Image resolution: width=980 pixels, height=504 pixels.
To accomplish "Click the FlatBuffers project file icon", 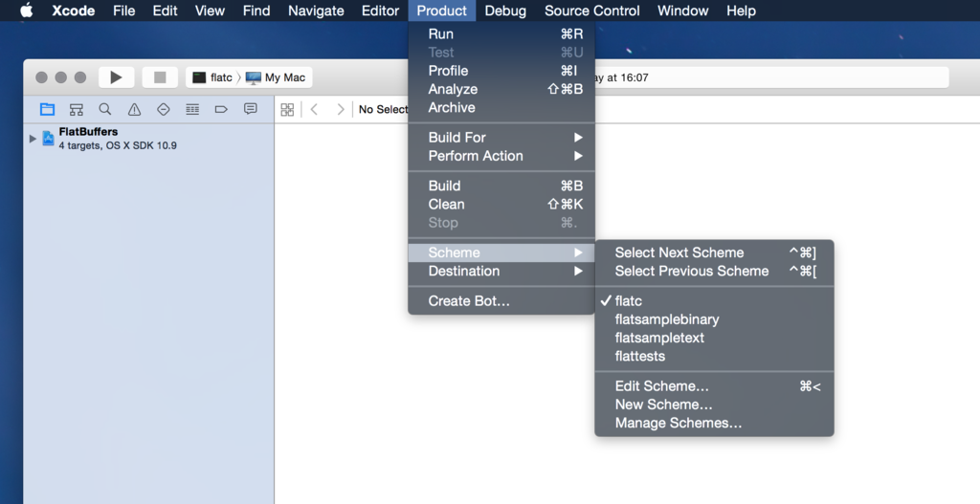I will tap(48, 138).
